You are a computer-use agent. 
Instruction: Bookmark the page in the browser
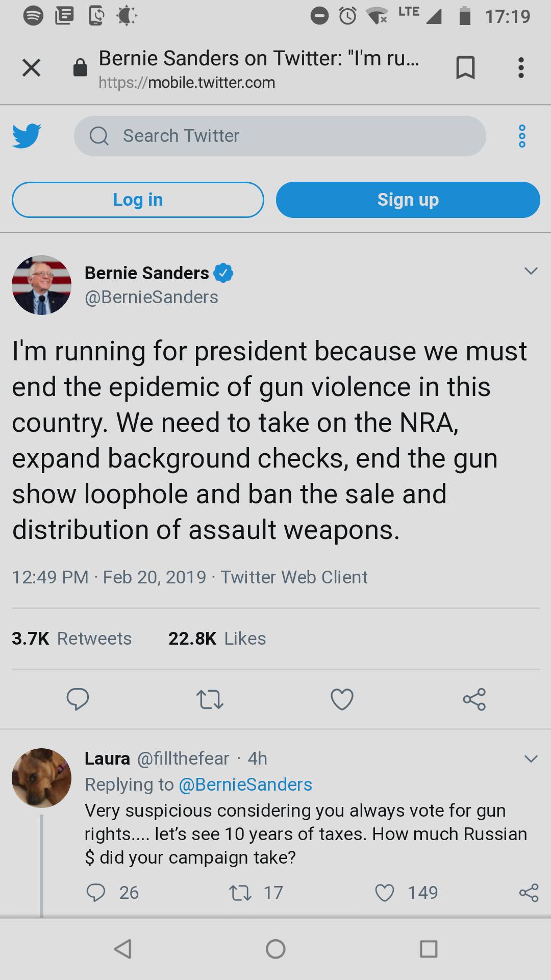pos(465,67)
